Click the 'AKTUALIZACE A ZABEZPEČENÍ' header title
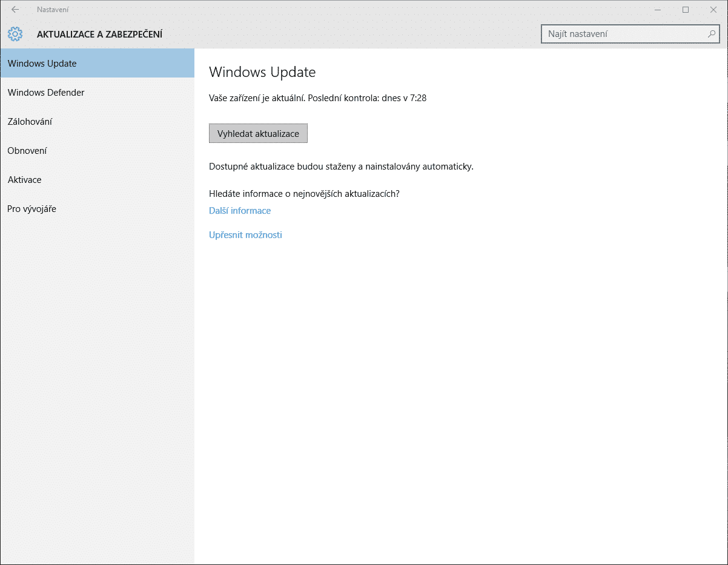This screenshot has width=728, height=565. pyautogui.click(x=99, y=35)
